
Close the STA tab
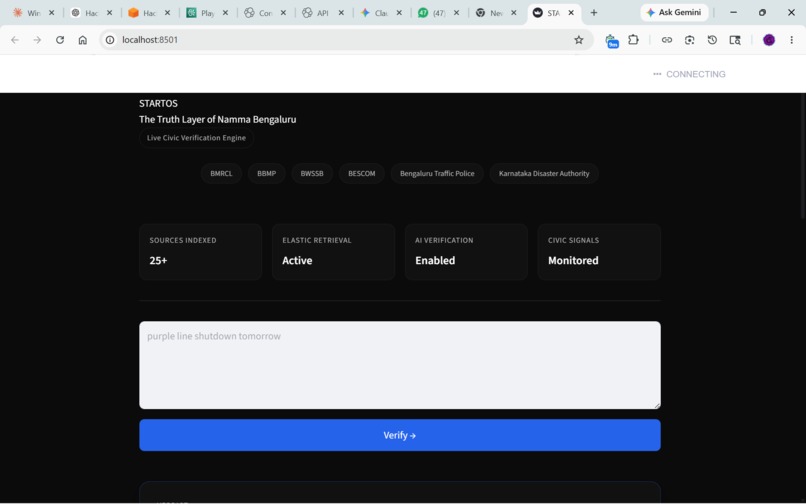tap(571, 13)
